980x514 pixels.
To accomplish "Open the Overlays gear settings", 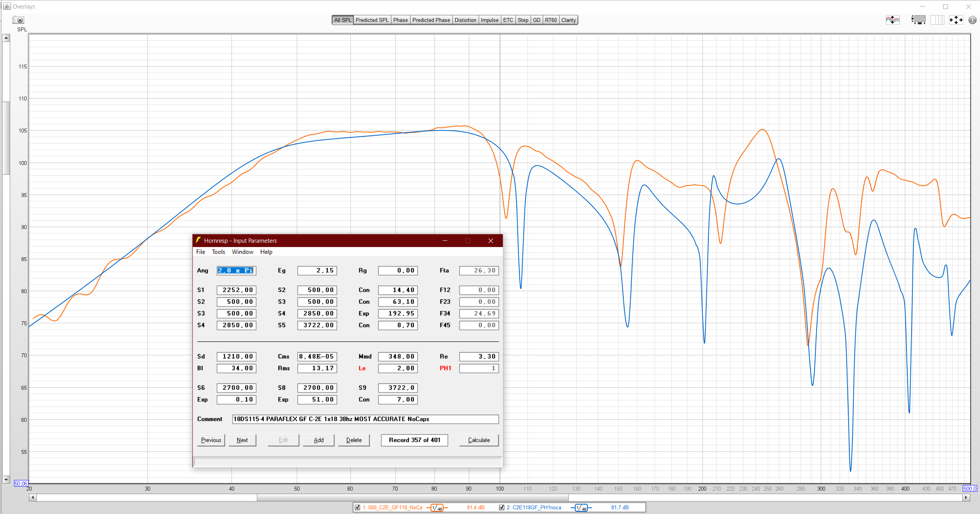I will pyautogui.click(x=972, y=20).
